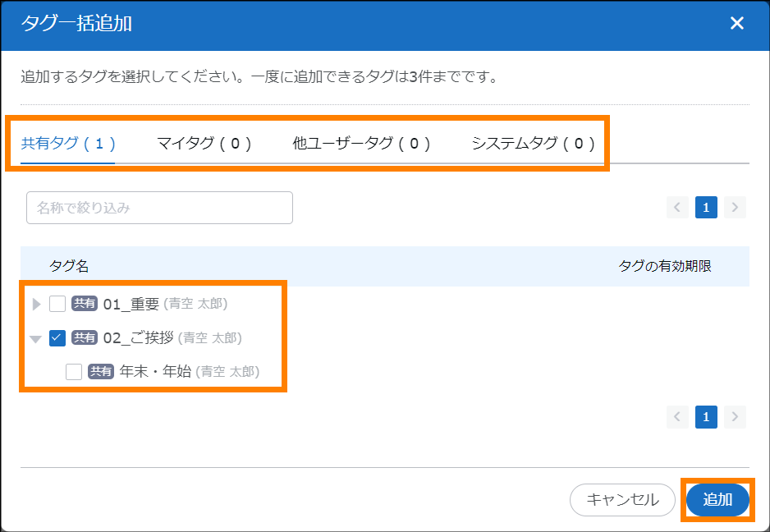
Task: Click the top pagination previous arrow
Action: [x=678, y=207]
